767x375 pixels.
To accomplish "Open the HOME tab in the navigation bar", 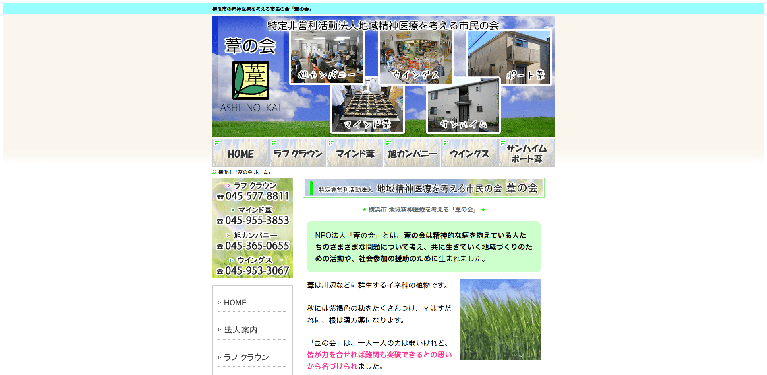I will click(x=240, y=153).
